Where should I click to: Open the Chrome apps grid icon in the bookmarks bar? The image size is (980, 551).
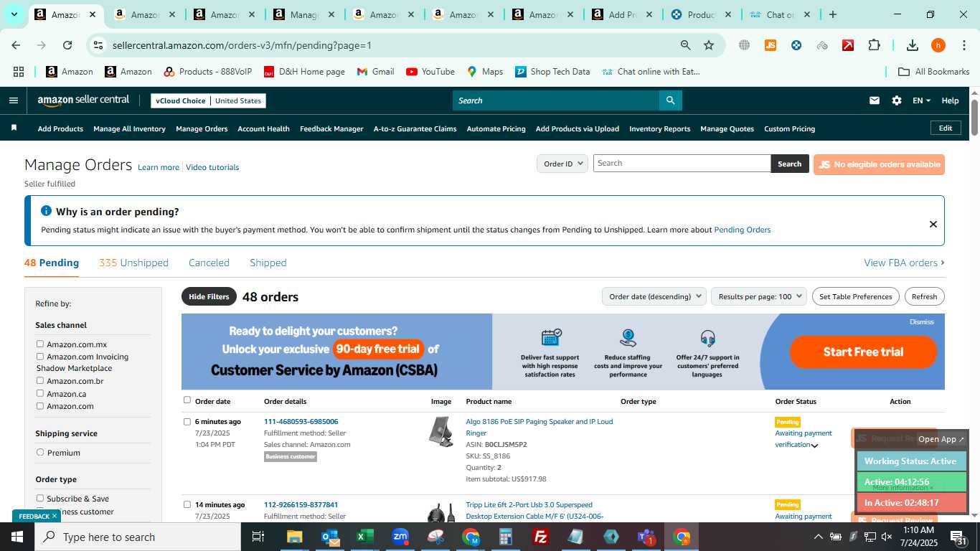click(x=19, y=72)
